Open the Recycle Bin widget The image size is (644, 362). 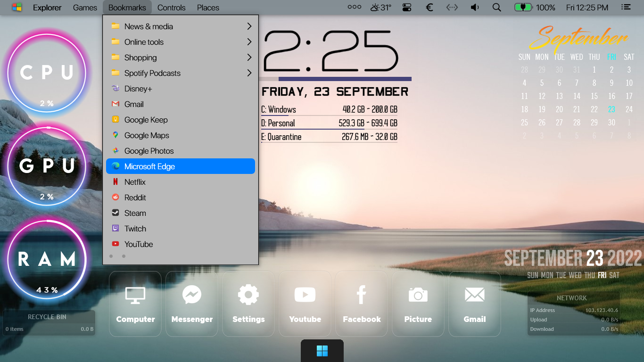point(49,323)
